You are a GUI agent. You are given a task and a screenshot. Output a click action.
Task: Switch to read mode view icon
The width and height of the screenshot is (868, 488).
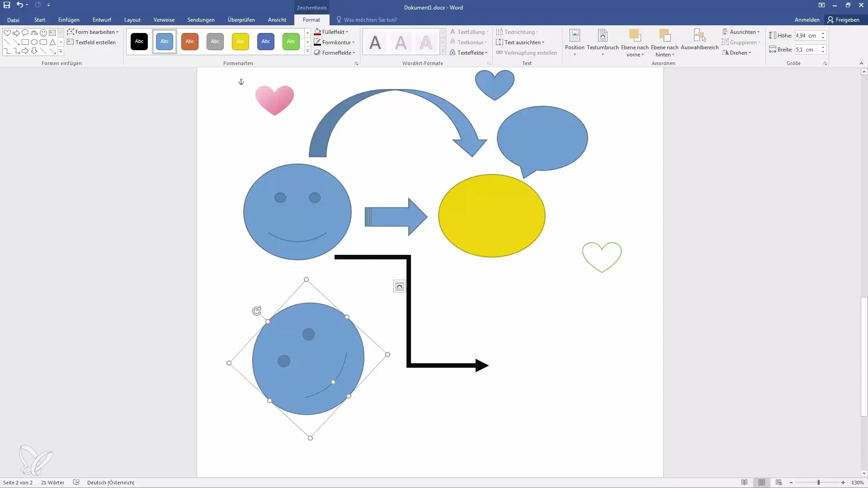(x=744, y=482)
